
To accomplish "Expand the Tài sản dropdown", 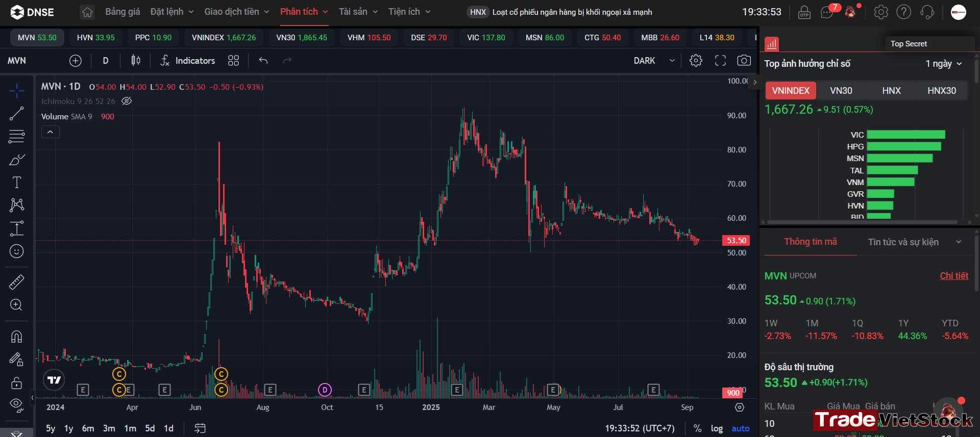I will tap(358, 12).
